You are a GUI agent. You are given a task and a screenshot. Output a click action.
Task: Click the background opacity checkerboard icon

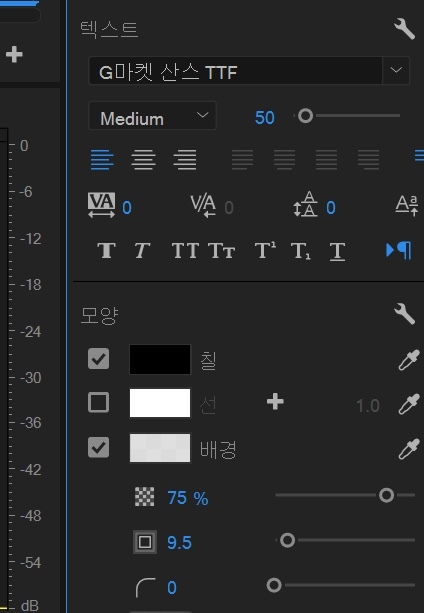(x=145, y=496)
